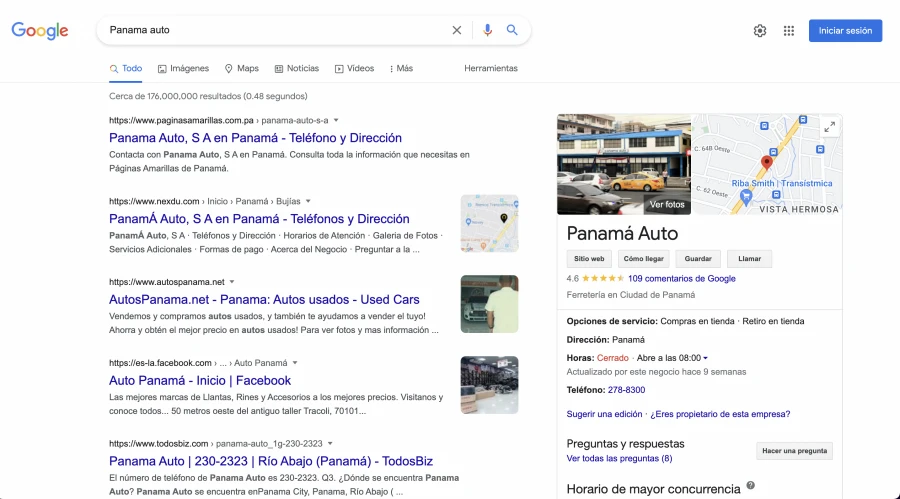The width and height of the screenshot is (900, 499).
Task: Click Ver fotos on the business photo
Action: tap(667, 204)
